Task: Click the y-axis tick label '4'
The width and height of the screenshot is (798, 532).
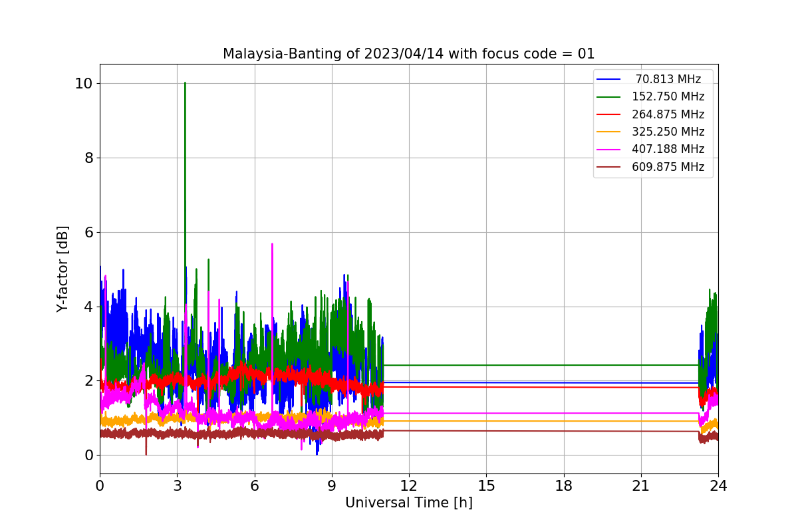Action: pos(89,307)
